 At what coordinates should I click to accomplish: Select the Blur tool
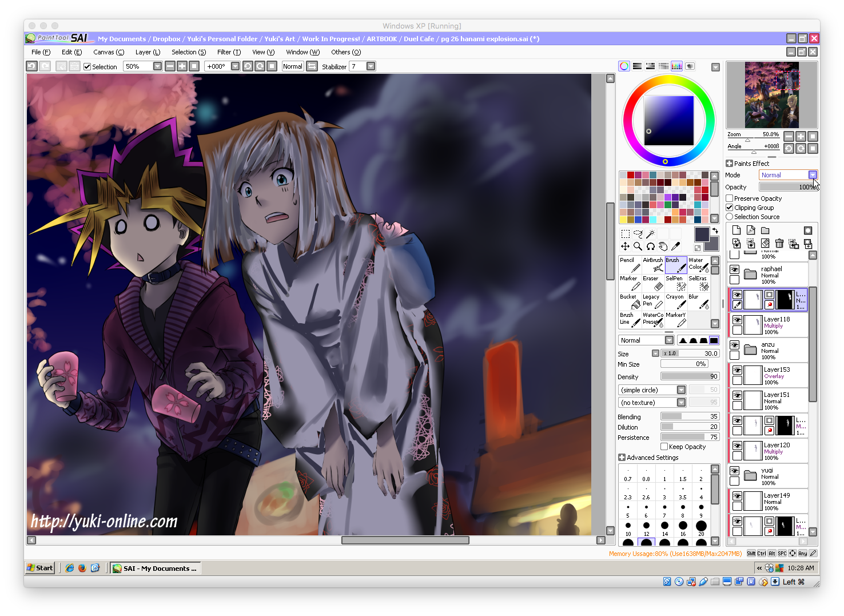pyautogui.click(x=698, y=301)
